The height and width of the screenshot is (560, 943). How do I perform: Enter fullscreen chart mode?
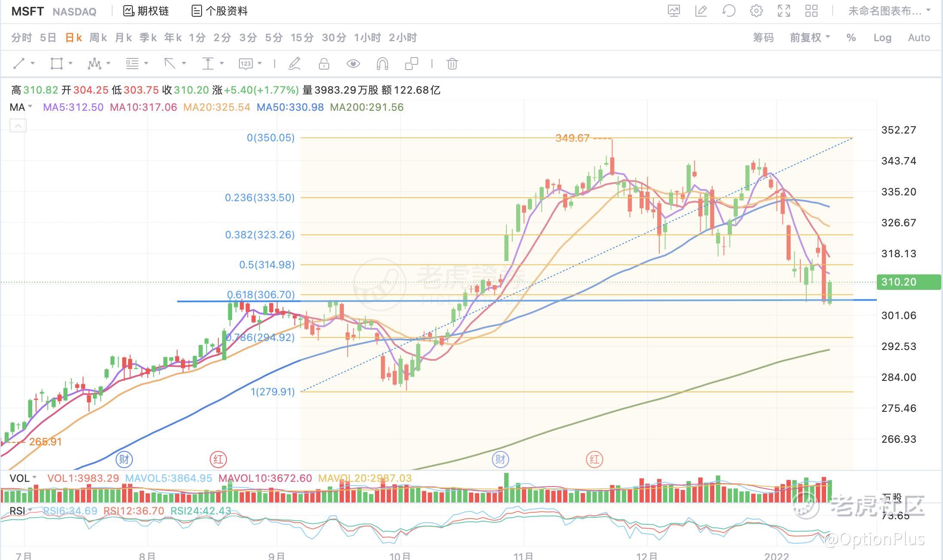(784, 11)
